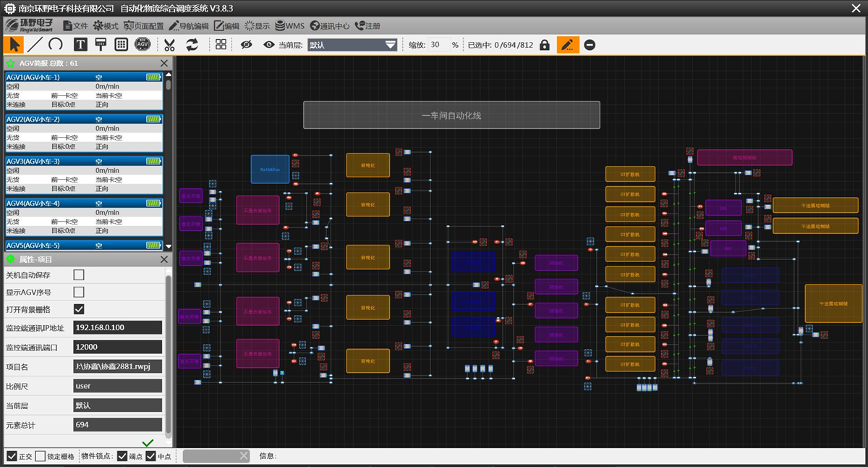Uncheck the 打开背景栅格 checkbox

(79, 309)
